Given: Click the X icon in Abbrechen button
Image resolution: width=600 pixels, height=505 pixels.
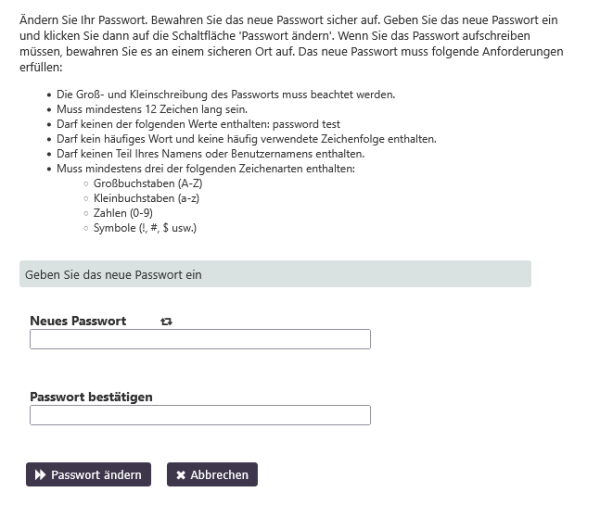Looking at the screenshot, I should pyautogui.click(x=180, y=475).
